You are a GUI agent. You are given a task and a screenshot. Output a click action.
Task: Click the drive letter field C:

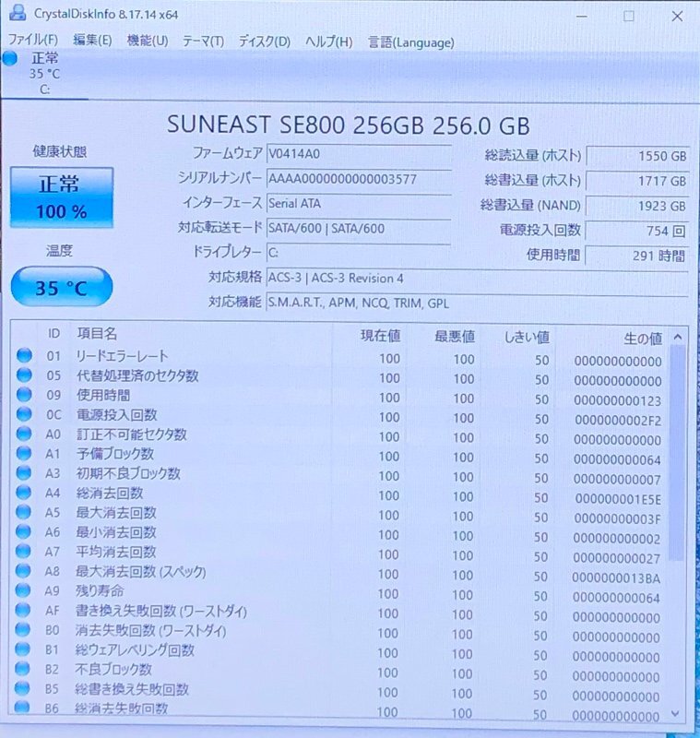coord(359,253)
